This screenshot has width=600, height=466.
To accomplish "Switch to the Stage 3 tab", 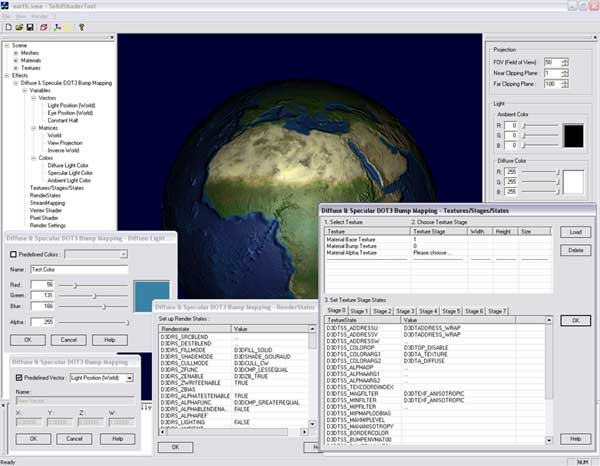I will (x=405, y=311).
